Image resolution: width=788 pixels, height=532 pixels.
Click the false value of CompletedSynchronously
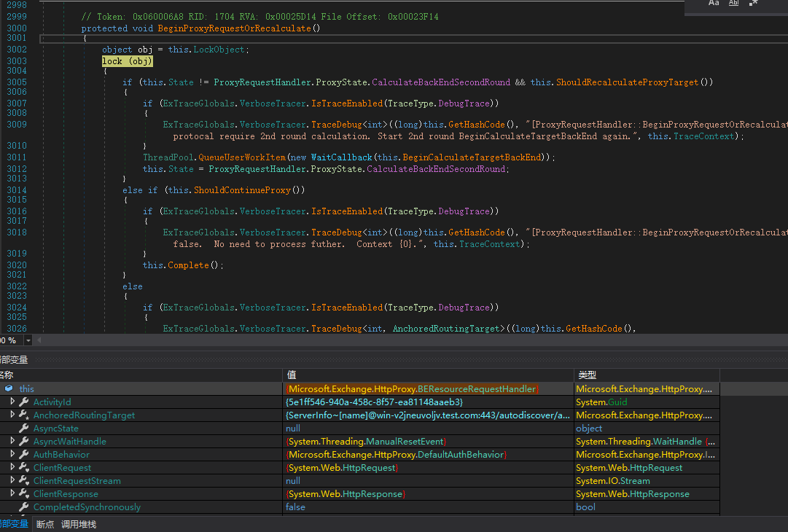point(295,507)
